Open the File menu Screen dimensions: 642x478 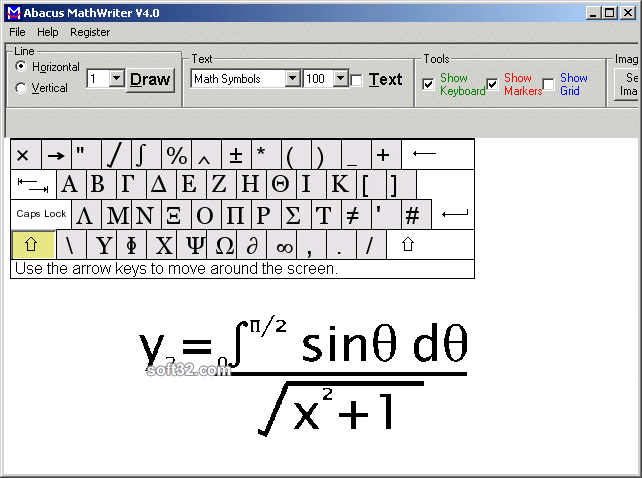(x=17, y=32)
